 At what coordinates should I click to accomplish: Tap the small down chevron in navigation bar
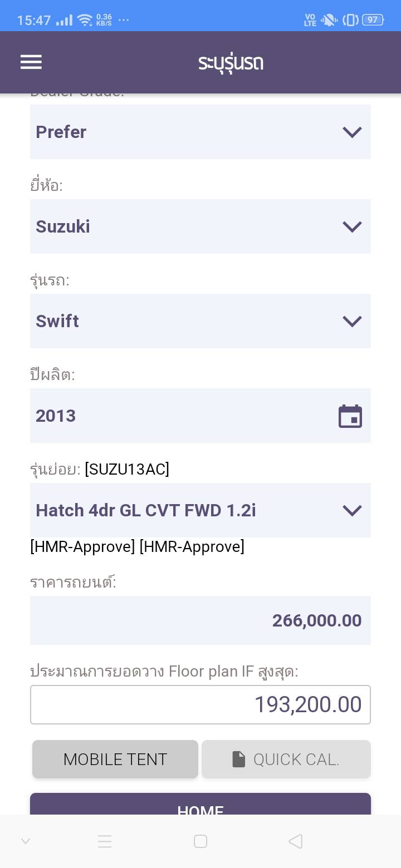pos(26,841)
